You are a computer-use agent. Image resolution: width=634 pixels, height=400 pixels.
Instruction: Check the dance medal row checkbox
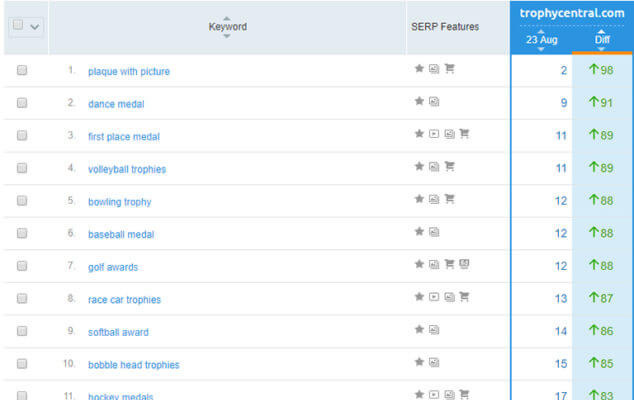pos(22,103)
